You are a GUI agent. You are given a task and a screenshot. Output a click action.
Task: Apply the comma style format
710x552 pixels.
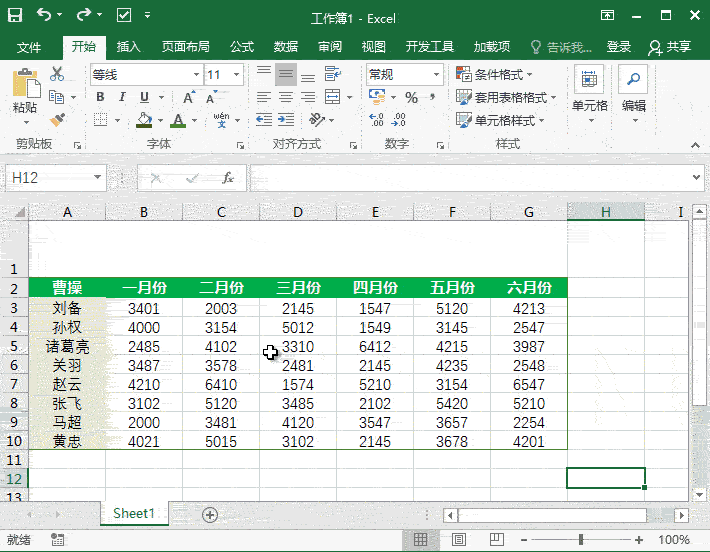tap(433, 97)
